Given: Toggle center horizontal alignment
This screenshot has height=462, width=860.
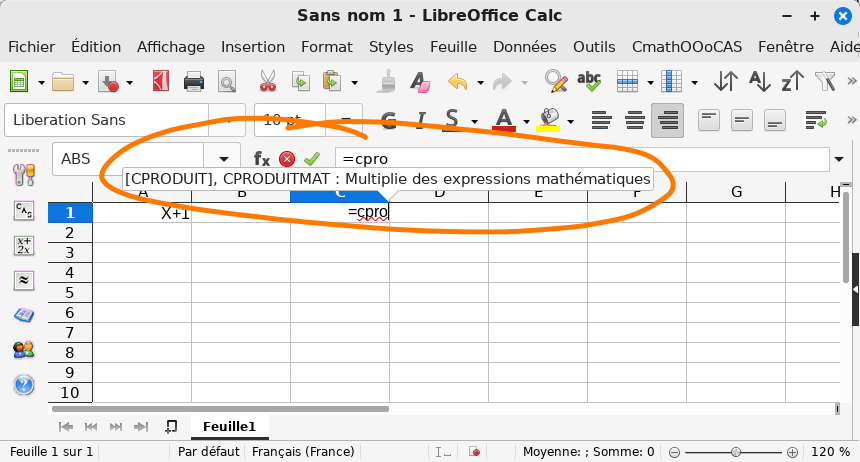Looking at the screenshot, I should (634, 121).
